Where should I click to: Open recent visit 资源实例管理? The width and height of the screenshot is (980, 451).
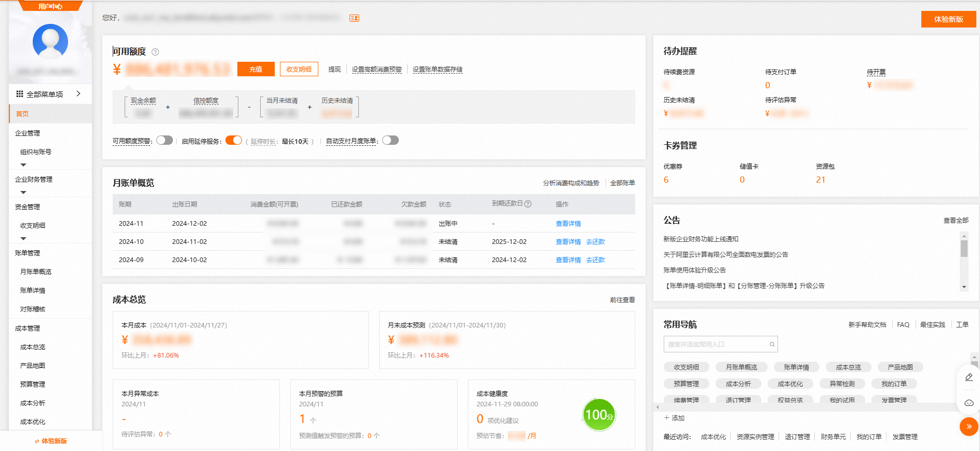coord(755,437)
